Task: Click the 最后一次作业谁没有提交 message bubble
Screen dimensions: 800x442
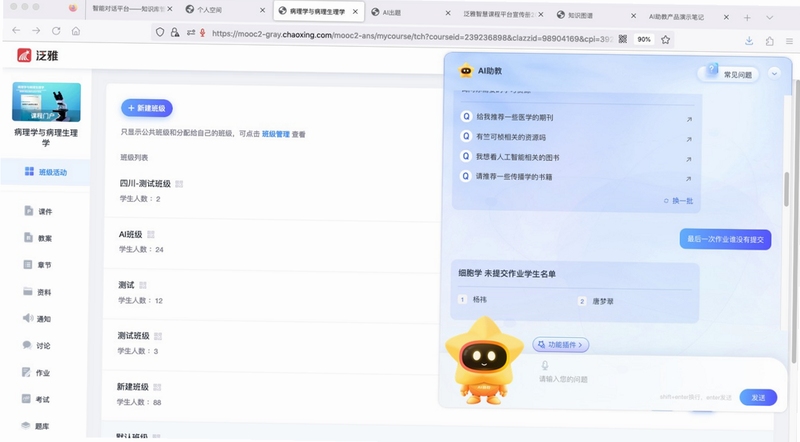Action: tap(725, 239)
